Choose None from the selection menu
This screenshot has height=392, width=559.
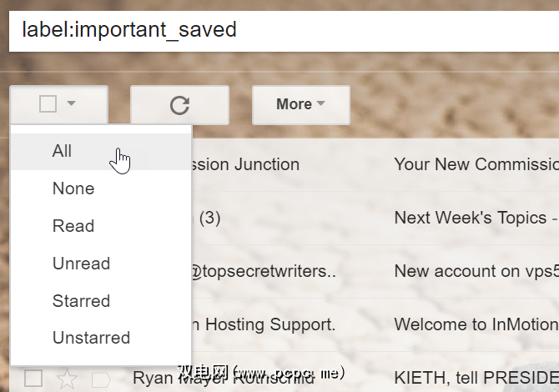pyautogui.click(x=73, y=188)
